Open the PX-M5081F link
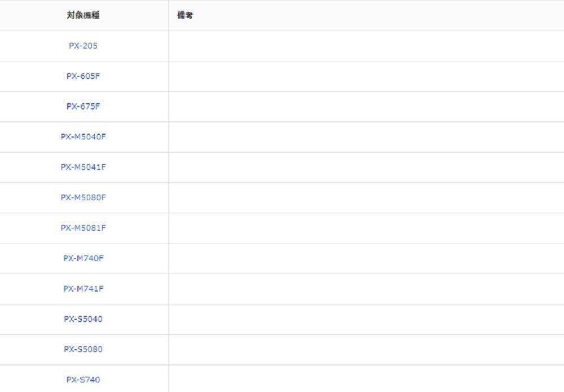Image resolution: width=564 pixels, height=392 pixels. [83, 228]
